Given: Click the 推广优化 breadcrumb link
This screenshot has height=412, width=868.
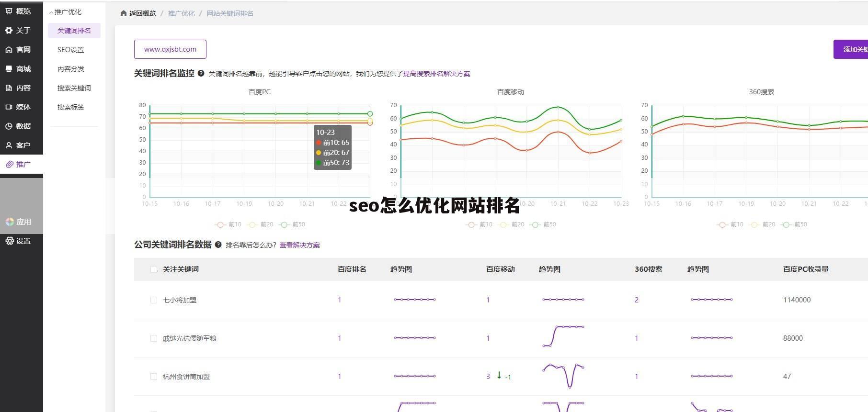Looking at the screenshot, I should [181, 13].
